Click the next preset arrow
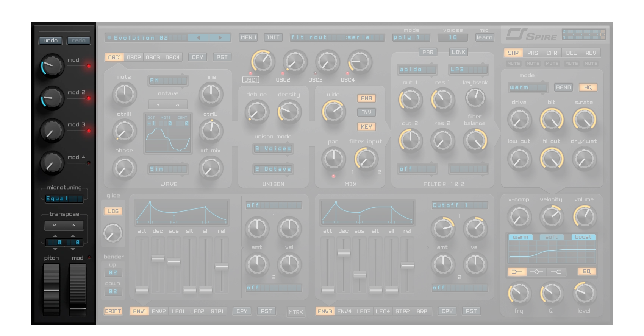This screenshot has height=336, width=644. 220,37
